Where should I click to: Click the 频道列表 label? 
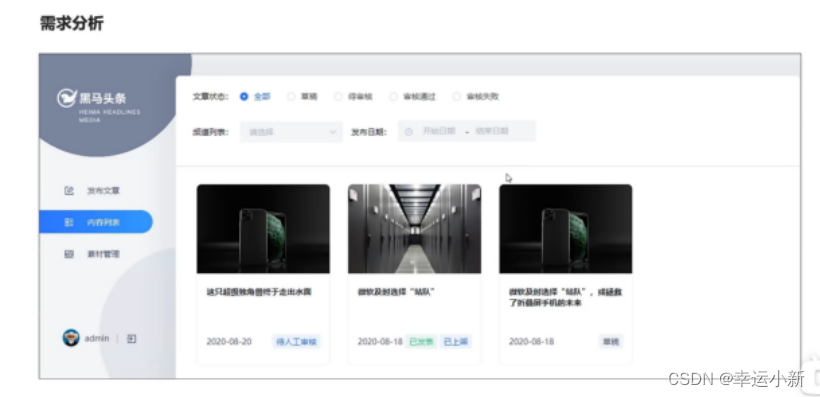(x=211, y=132)
